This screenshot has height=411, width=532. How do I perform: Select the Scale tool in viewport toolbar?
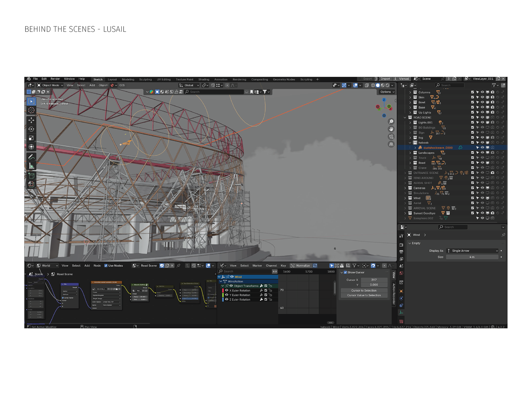point(31,138)
